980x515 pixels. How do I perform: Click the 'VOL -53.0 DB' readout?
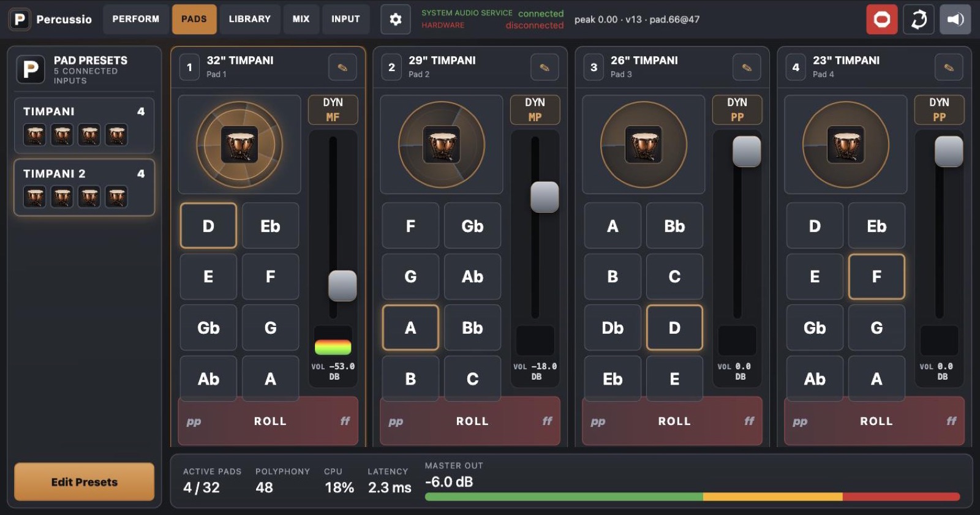click(x=333, y=371)
